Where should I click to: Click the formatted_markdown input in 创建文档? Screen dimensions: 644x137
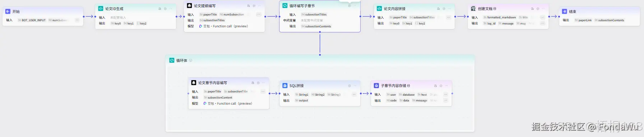[500, 17]
